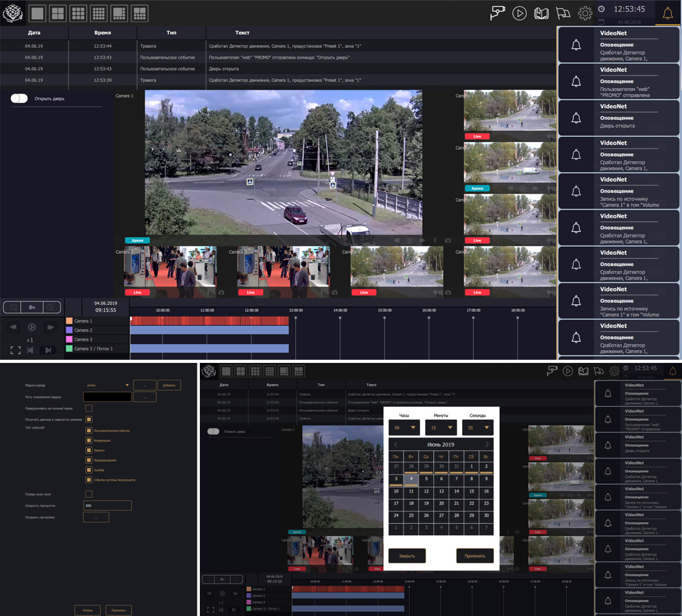
Task: Zoom in the timeline scale
Action: point(51,307)
